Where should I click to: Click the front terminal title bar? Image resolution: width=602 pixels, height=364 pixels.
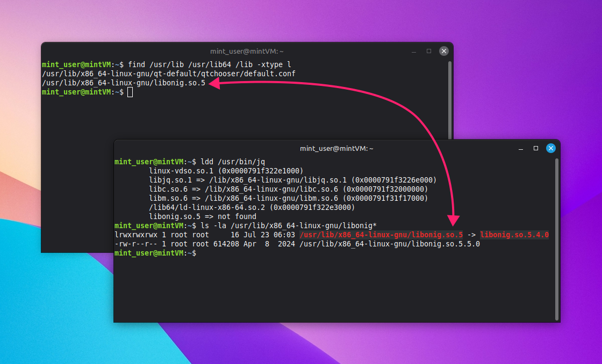pos(336,148)
